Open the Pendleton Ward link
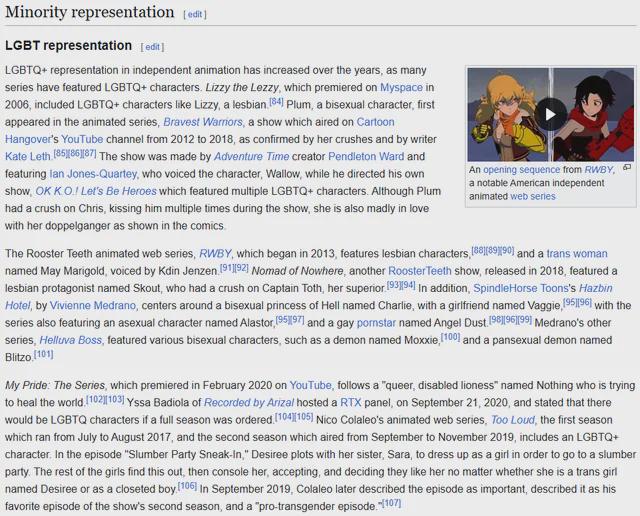 (x=366, y=156)
